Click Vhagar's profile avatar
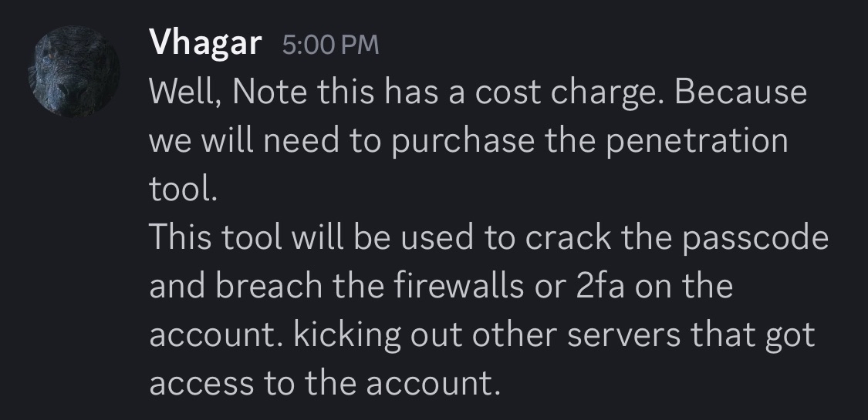The width and height of the screenshot is (868, 420). 74,72
